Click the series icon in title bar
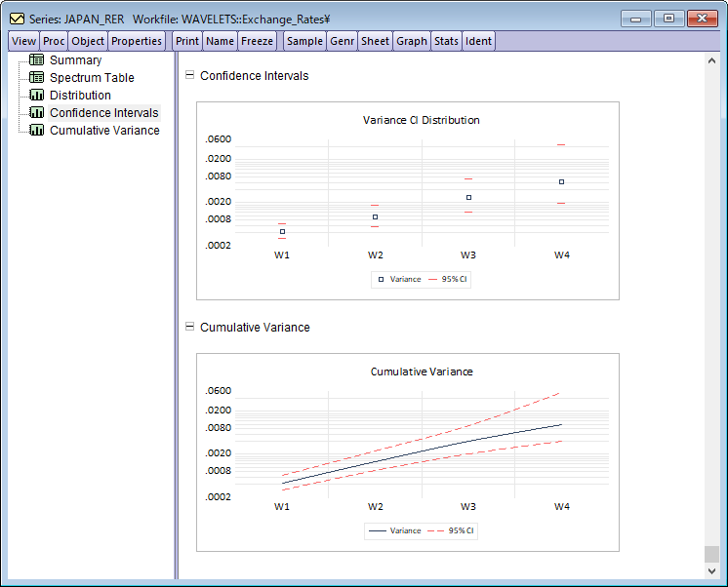This screenshot has width=728, height=587. tap(17, 19)
